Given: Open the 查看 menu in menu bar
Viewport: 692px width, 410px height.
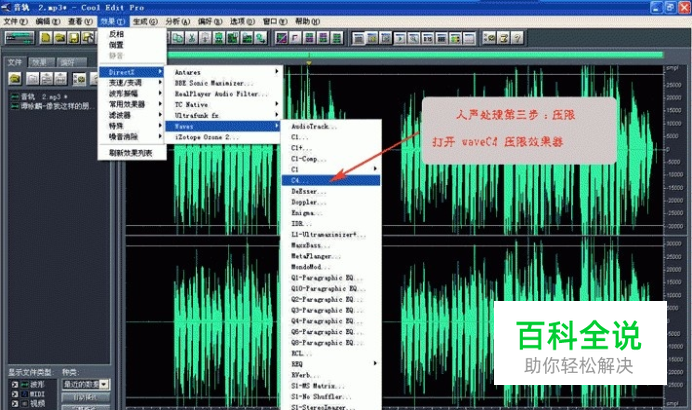Looking at the screenshot, I should (80, 21).
